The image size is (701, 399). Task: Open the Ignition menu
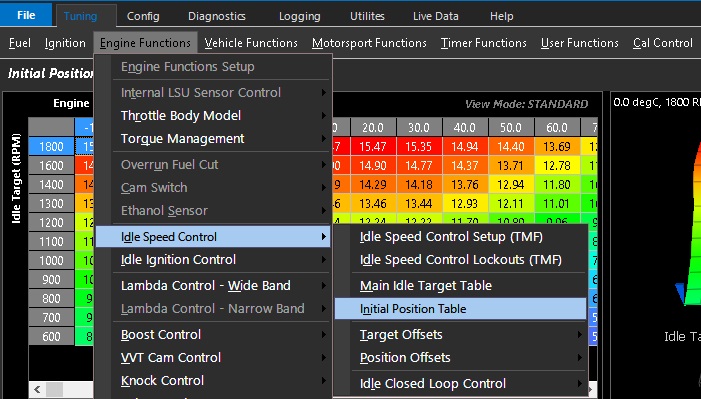pos(65,43)
